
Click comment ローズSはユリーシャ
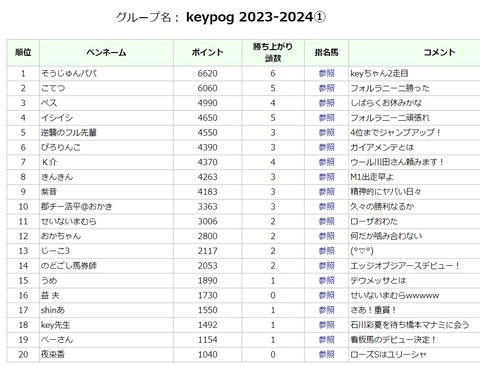coord(388,354)
